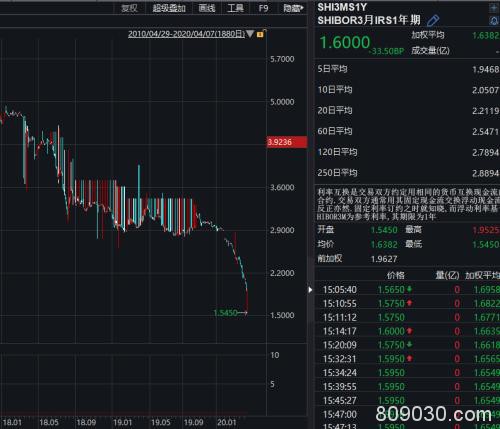Select the 15:05:40 trade row
500x429 pixels.
pyautogui.click(x=407, y=290)
